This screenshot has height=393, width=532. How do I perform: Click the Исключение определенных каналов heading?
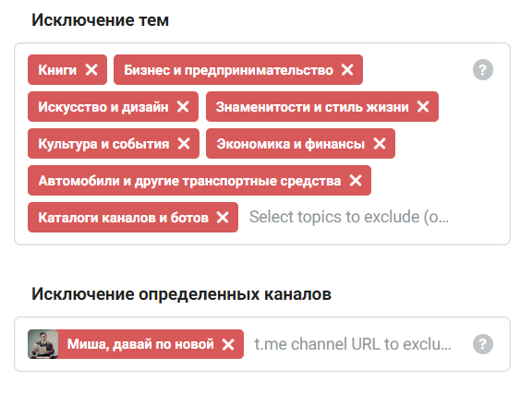[182, 294]
